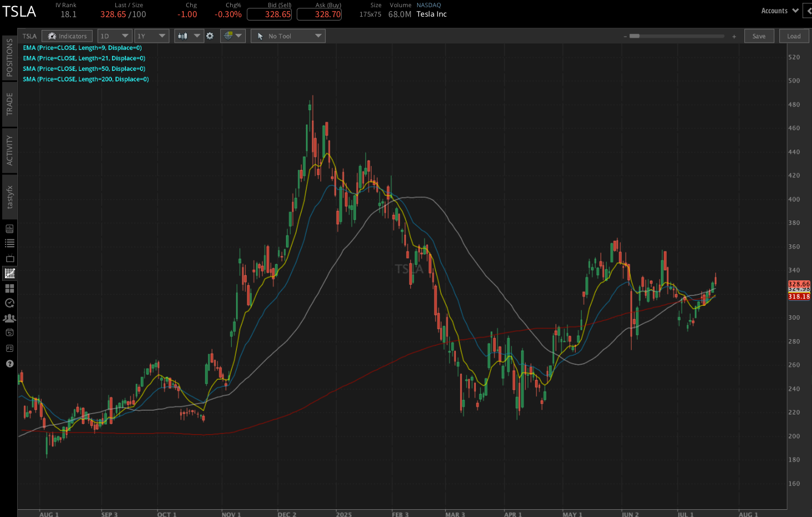Open the No Tool drawing dropdown
The image size is (812, 517).
[288, 35]
